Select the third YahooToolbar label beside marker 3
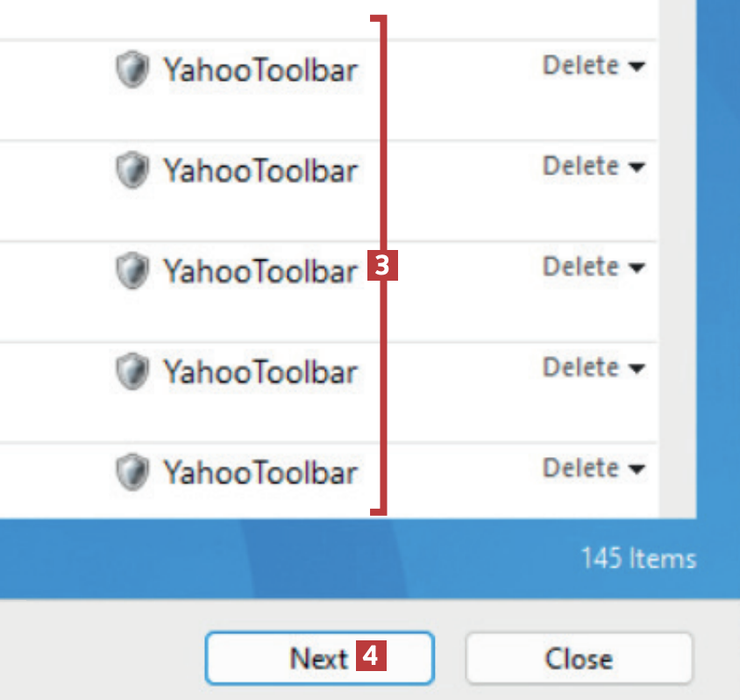Image resolution: width=740 pixels, height=700 pixels. (x=260, y=271)
